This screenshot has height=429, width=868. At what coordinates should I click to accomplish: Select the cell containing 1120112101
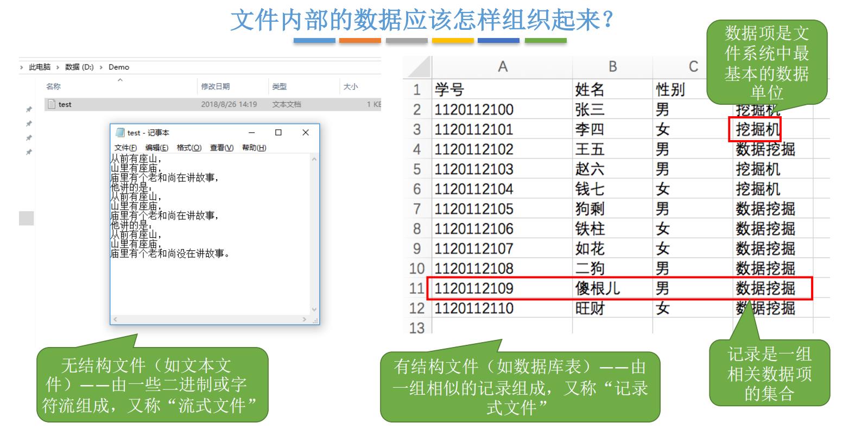coord(502,129)
